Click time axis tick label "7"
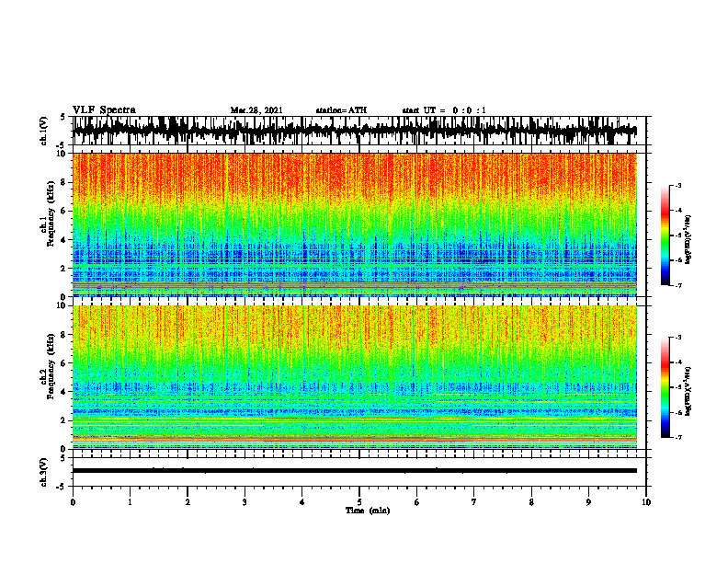Image resolution: width=728 pixels, height=563 pixels. [474, 502]
